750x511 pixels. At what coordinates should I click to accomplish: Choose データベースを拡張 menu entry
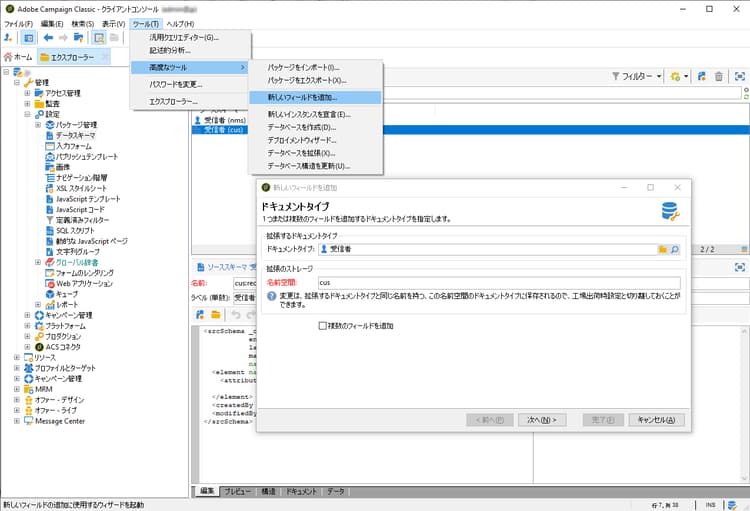(x=316, y=153)
